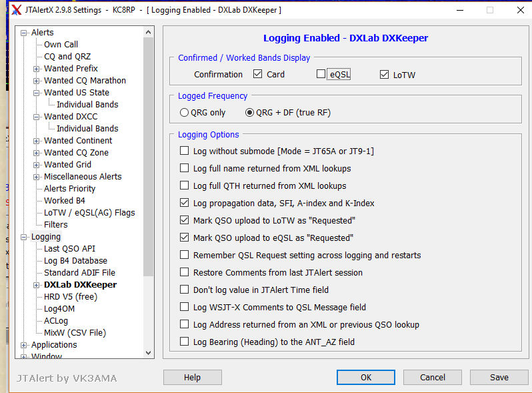
Task: Click the JTAlertX red X title bar icon
Action: click(16, 10)
